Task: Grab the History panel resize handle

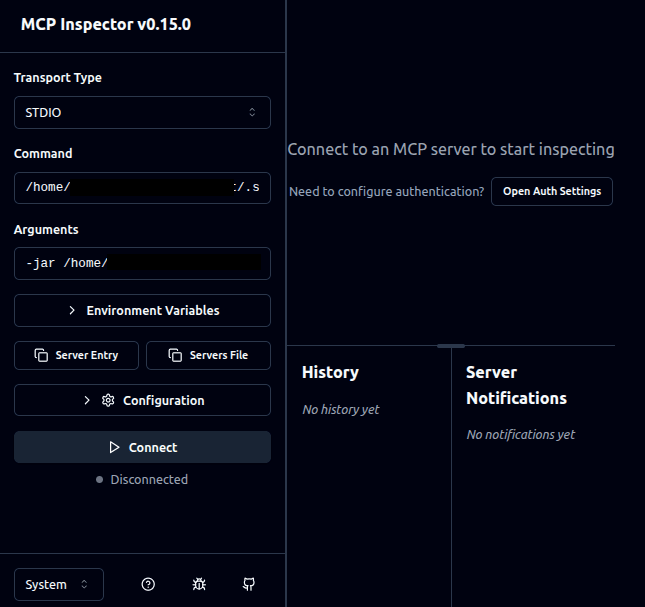Action: [x=451, y=346]
